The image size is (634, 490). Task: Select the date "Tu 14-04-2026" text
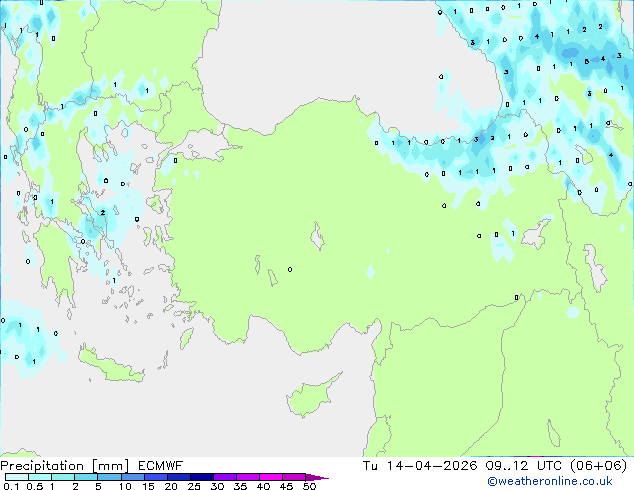point(420,466)
